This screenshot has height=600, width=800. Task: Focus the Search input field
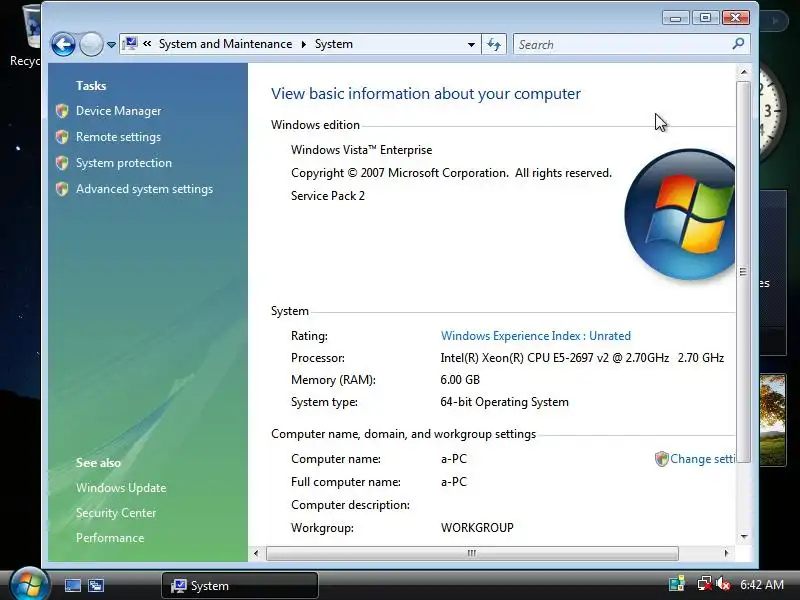tap(622, 44)
